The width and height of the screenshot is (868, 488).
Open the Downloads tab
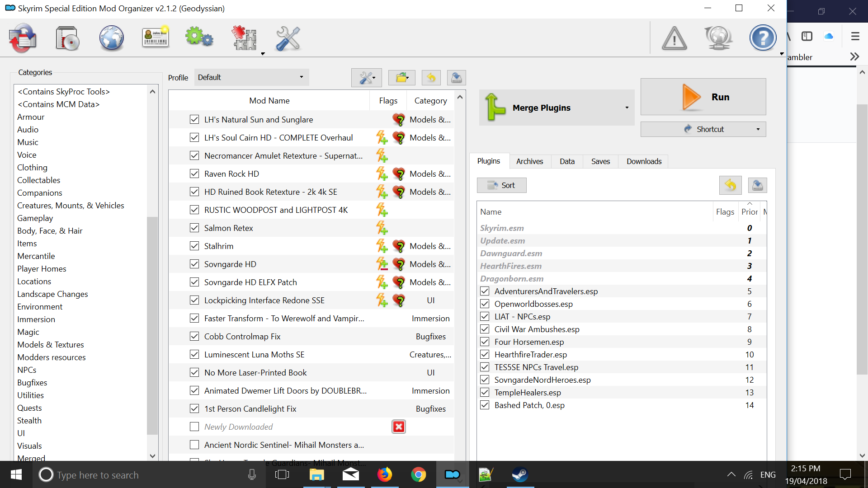point(643,161)
